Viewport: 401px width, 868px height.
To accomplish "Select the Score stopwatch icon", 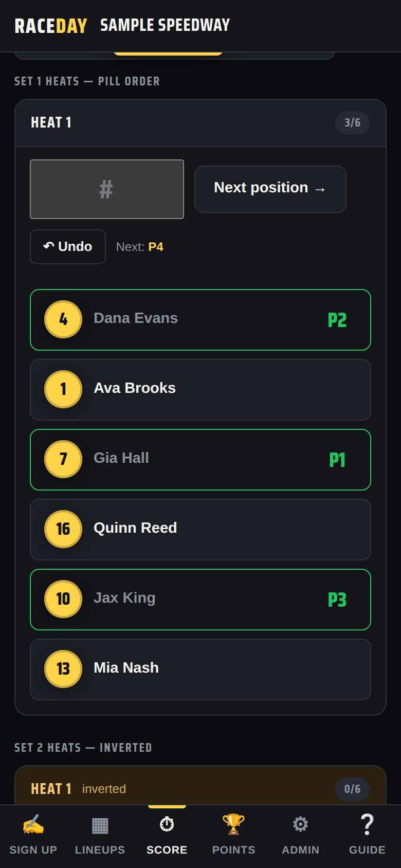I will (167, 825).
